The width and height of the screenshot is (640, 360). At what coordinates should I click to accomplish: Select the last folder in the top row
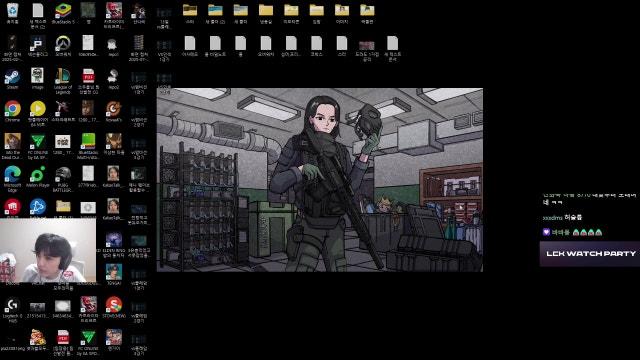click(x=367, y=13)
